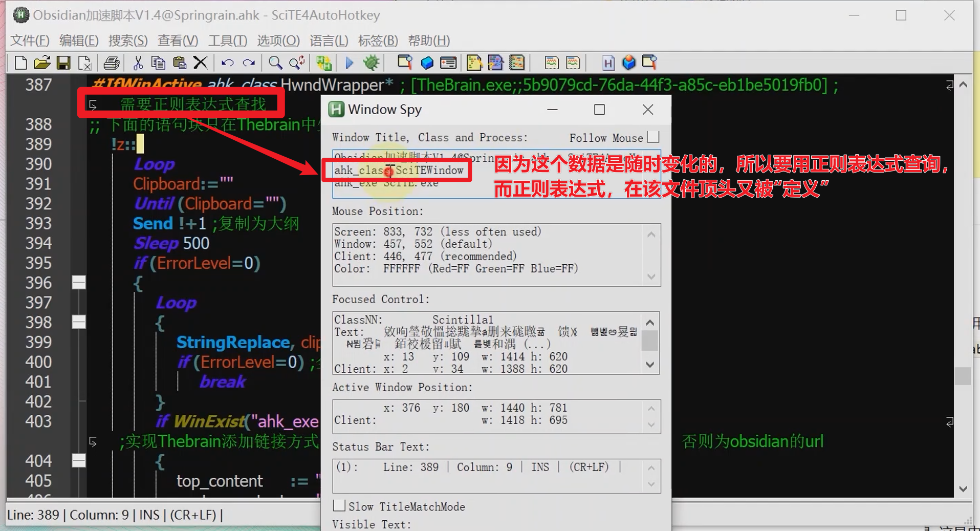Click the green AutoHotkey convert icon

(x=323, y=63)
